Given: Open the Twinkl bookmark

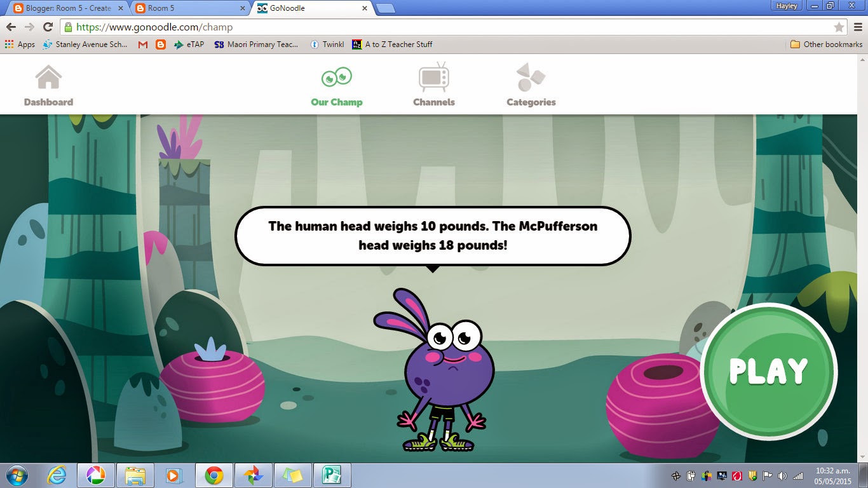Looking at the screenshot, I should [327, 44].
